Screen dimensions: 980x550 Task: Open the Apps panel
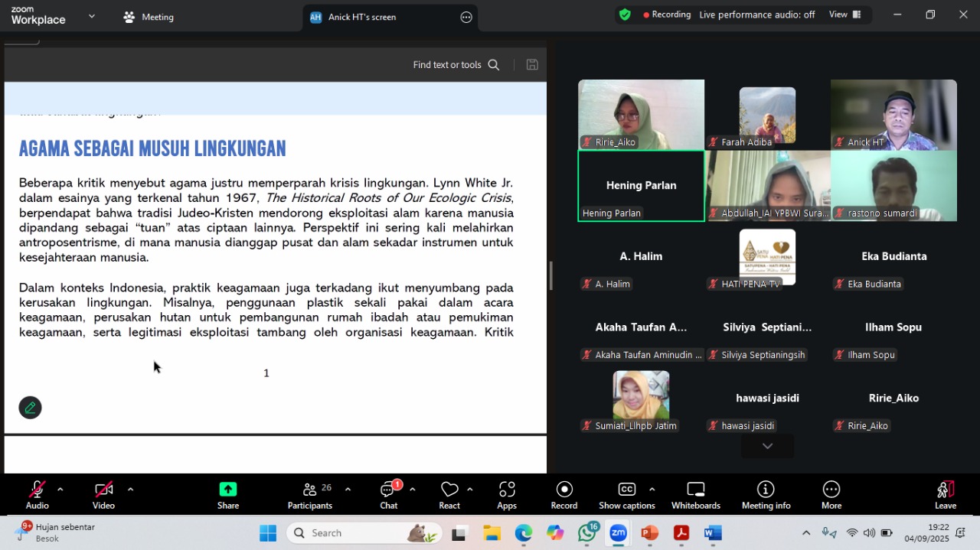[x=507, y=495]
